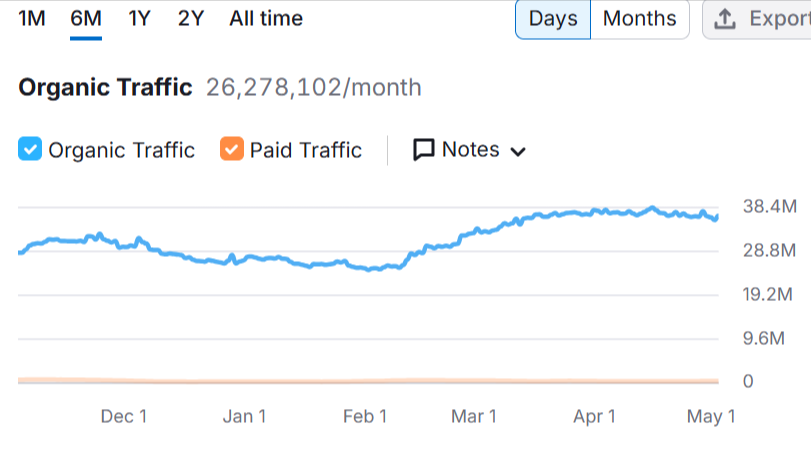Open the Notes menu text
The height and width of the screenshot is (450, 811).
[x=470, y=150]
